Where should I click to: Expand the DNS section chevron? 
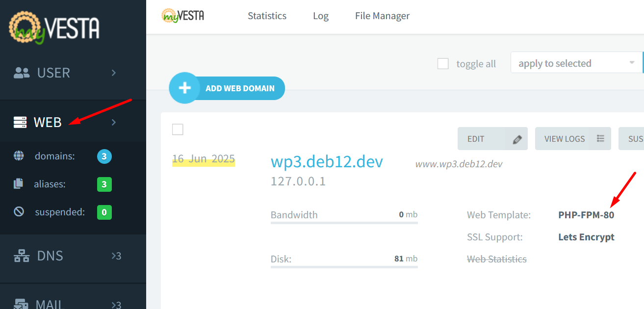[113, 256]
